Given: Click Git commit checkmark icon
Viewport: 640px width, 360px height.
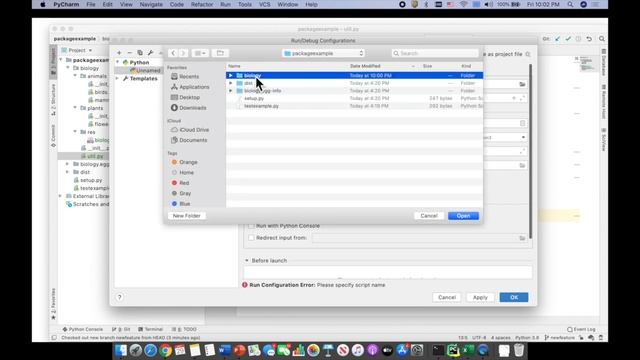Looking at the screenshot, I should 568,39.
